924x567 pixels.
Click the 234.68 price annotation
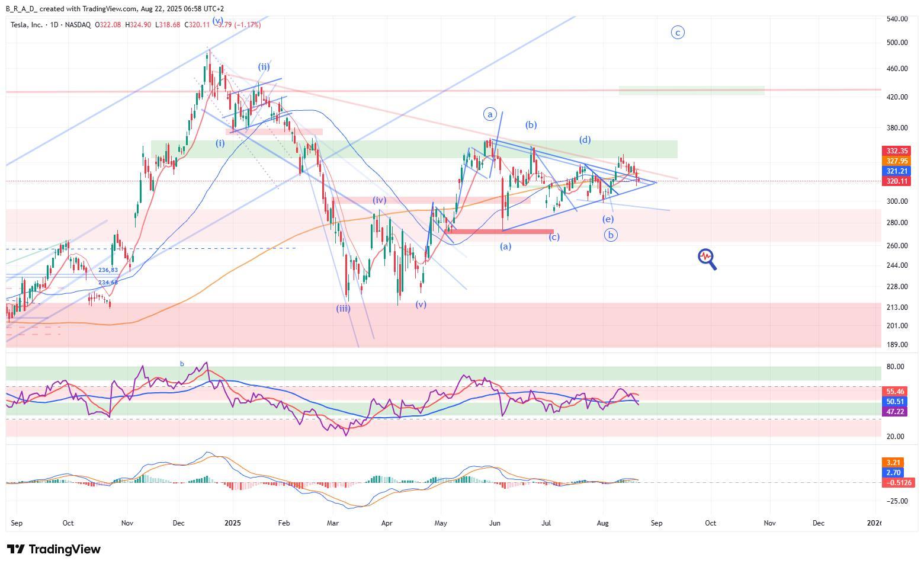click(x=108, y=283)
